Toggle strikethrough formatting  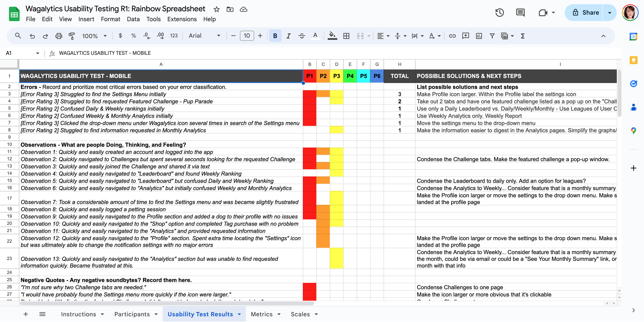302,36
